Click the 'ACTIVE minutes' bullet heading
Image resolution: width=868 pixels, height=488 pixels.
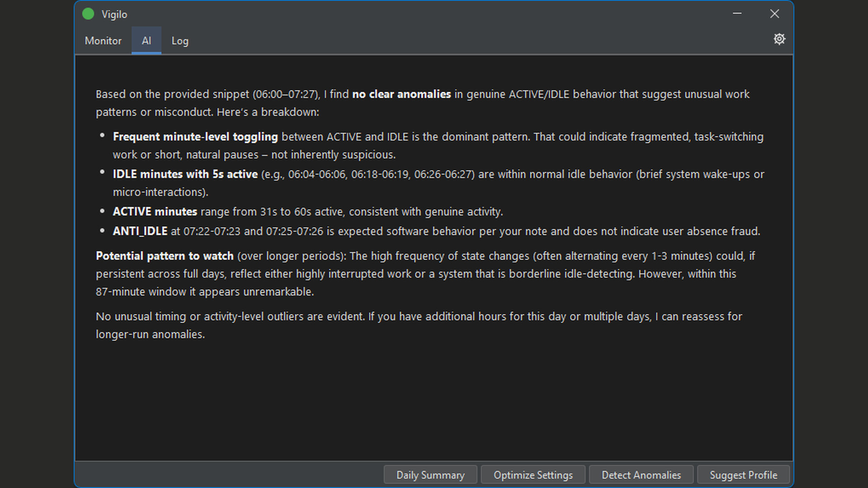(x=155, y=212)
